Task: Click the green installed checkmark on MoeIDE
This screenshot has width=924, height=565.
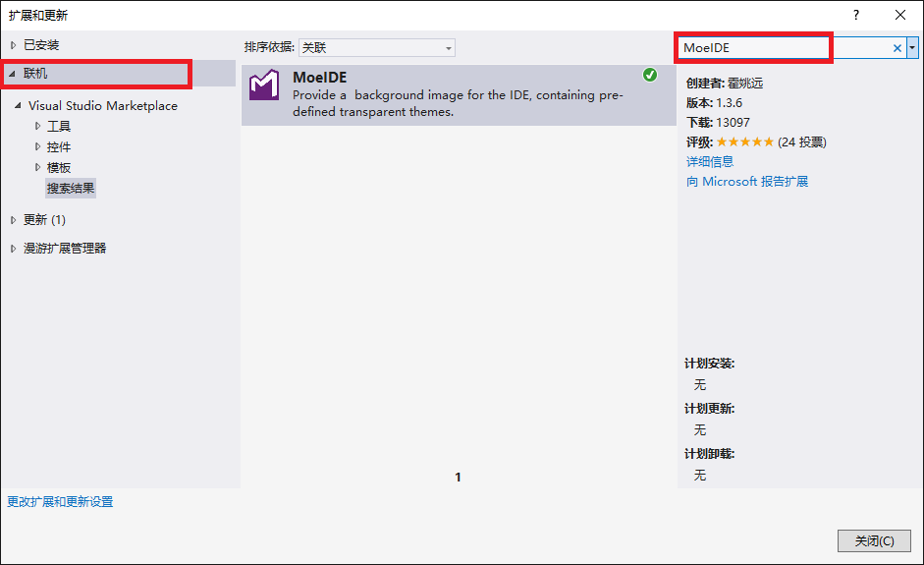Action: pyautogui.click(x=650, y=75)
